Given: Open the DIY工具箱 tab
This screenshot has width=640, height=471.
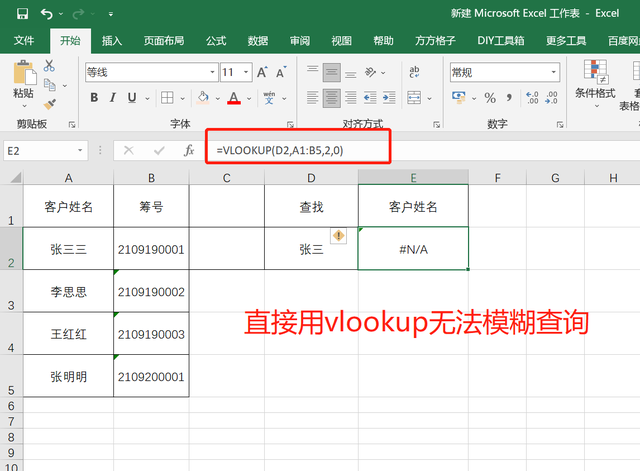Looking at the screenshot, I should pyautogui.click(x=500, y=40).
